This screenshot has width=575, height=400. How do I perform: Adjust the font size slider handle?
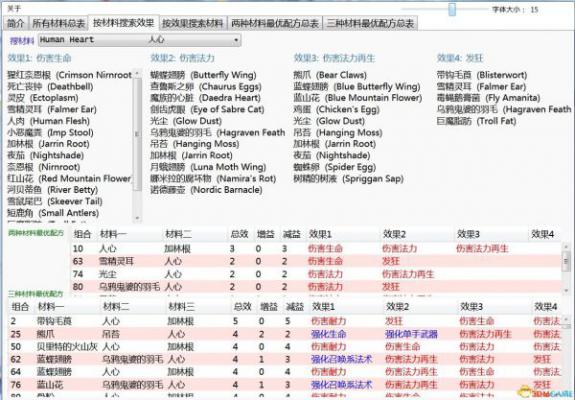pyautogui.click(x=452, y=10)
